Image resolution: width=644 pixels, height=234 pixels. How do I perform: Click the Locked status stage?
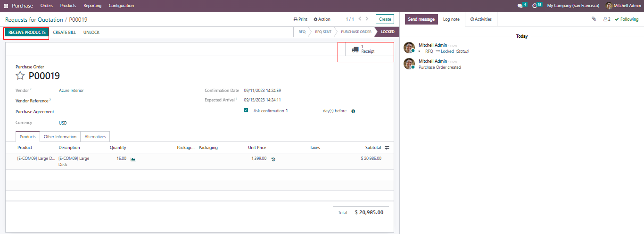click(x=388, y=32)
